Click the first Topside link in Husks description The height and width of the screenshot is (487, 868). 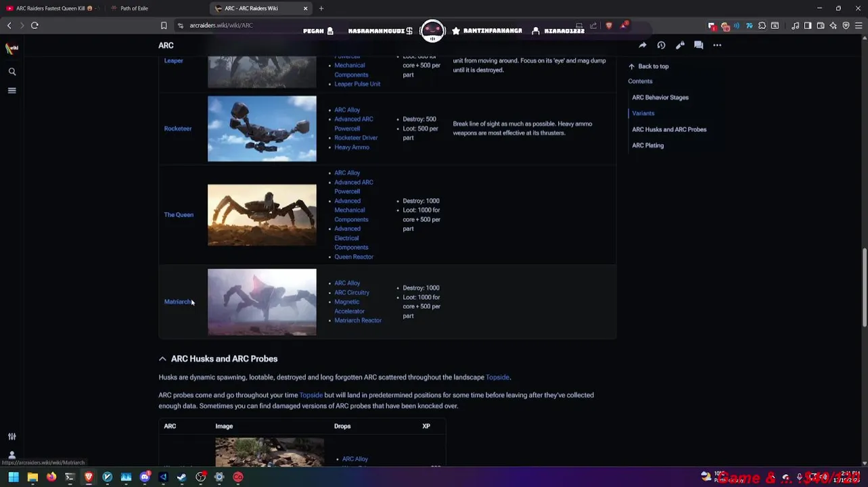tap(497, 377)
